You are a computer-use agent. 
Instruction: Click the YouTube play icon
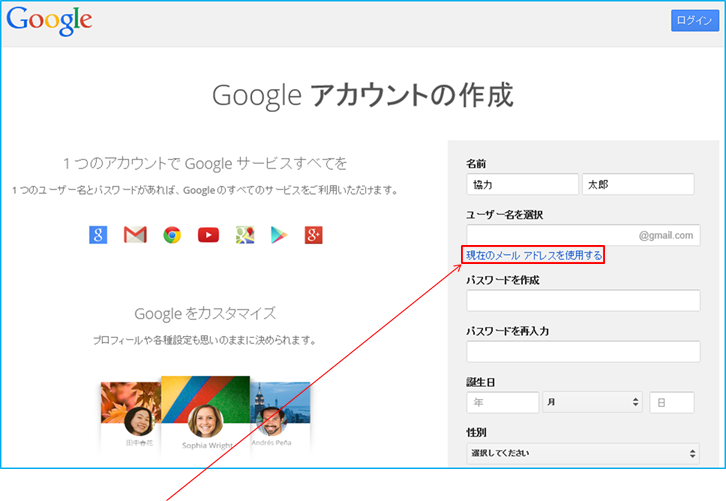208,235
